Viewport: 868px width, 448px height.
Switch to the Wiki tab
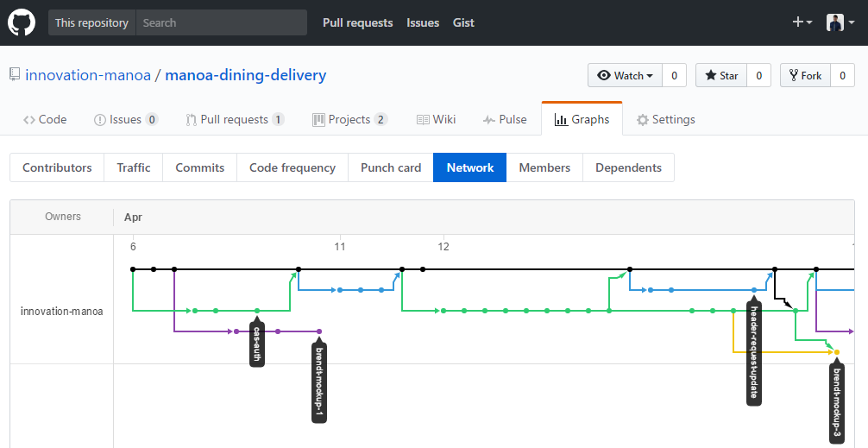click(x=437, y=120)
